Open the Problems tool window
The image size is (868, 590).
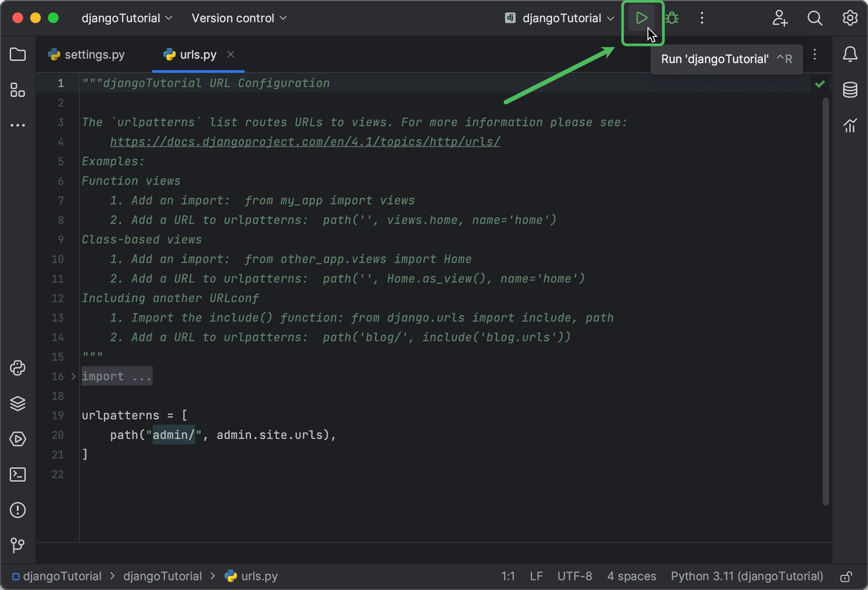pyautogui.click(x=17, y=510)
